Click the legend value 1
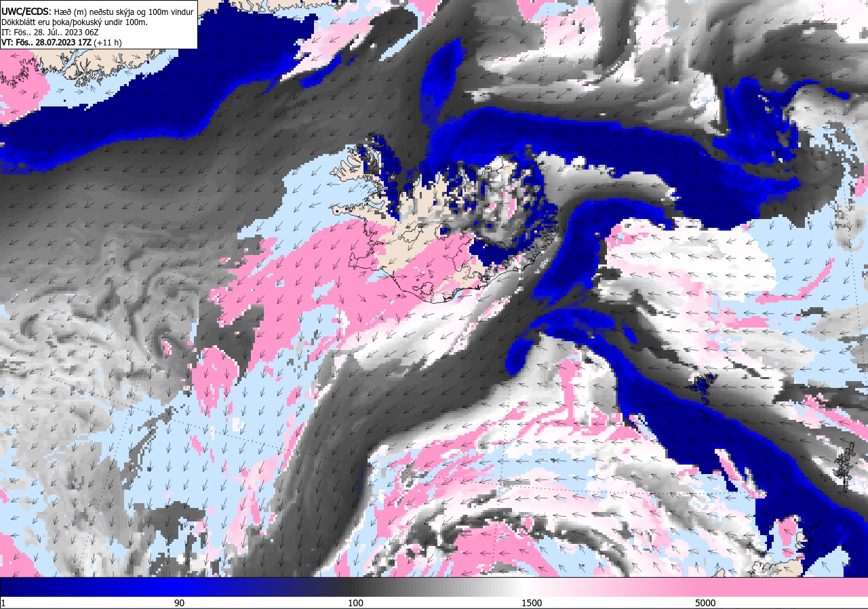Image resolution: width=868 pixels, height=609 pixels. coord(3,603)
